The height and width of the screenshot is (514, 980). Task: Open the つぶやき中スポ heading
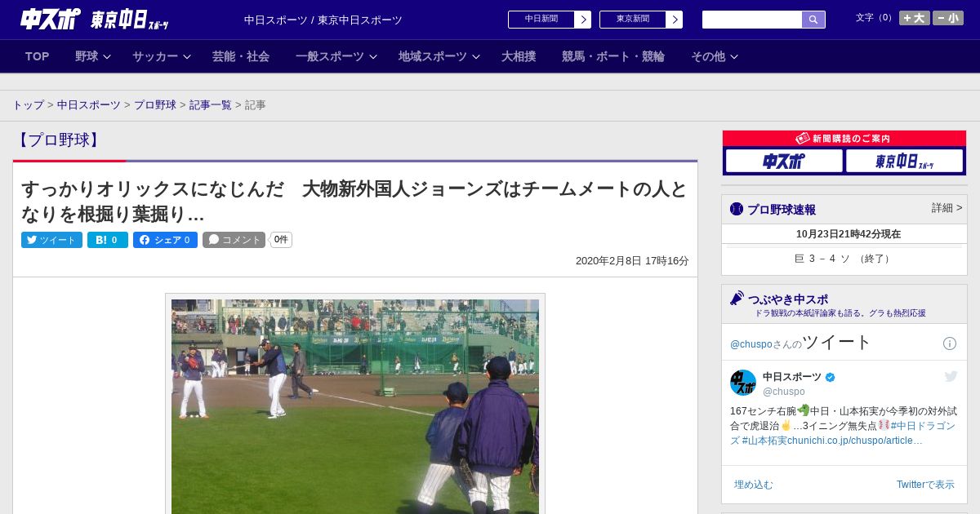[788, 299]
